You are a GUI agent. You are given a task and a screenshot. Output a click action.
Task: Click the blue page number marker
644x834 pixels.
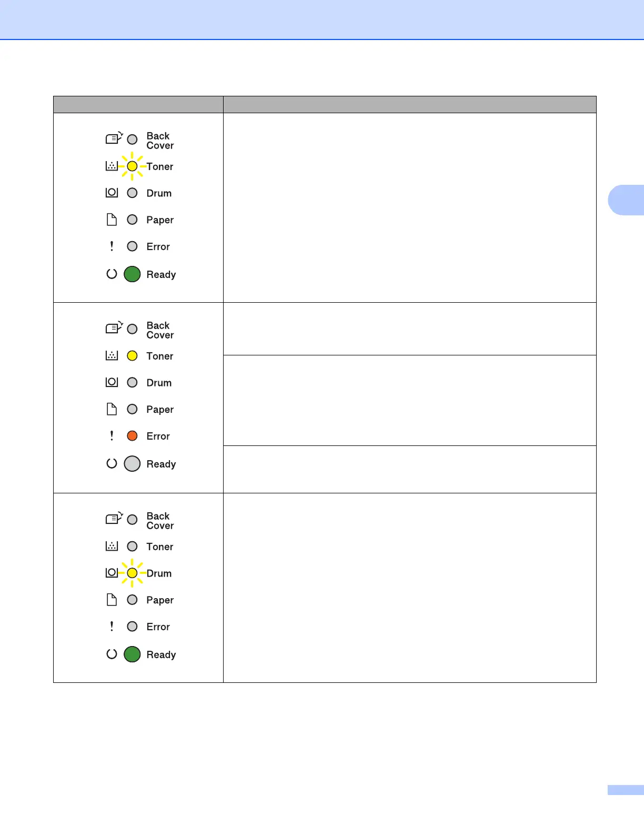point(626,790)
